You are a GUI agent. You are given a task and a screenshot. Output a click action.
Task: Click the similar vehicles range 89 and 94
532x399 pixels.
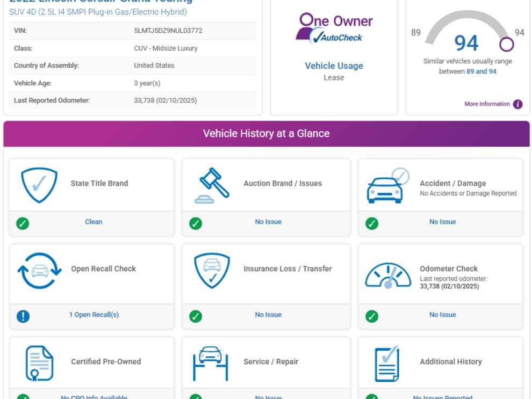pos(481,71)
